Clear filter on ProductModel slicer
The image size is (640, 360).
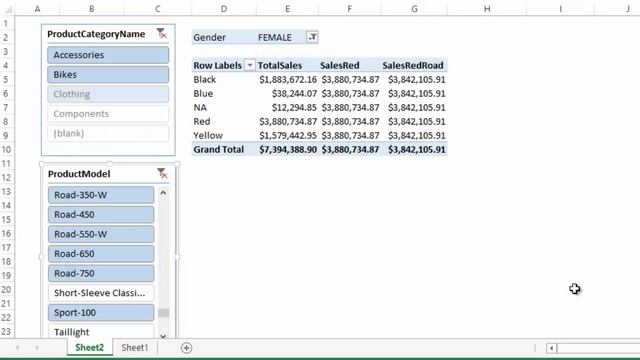click(162, 173)
